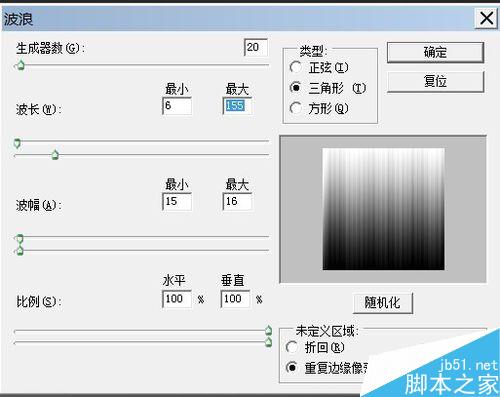Click the 比例 水平 percentage field

coord(177,299)
